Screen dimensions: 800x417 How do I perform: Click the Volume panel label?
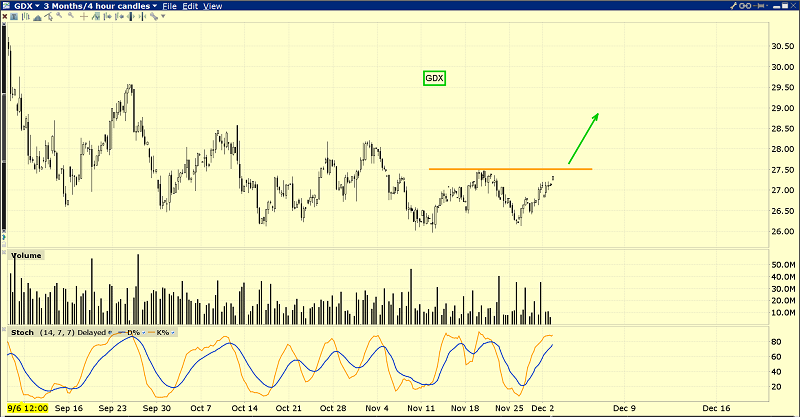[x=26, y=255]
